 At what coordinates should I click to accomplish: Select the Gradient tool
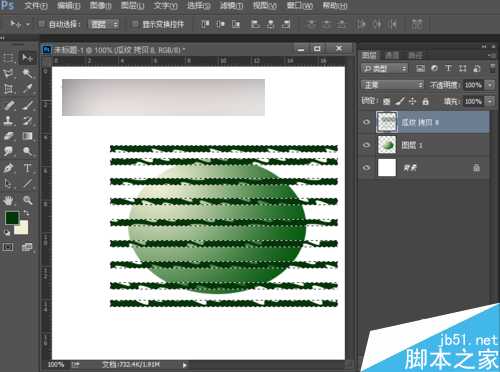click(27, 136)
